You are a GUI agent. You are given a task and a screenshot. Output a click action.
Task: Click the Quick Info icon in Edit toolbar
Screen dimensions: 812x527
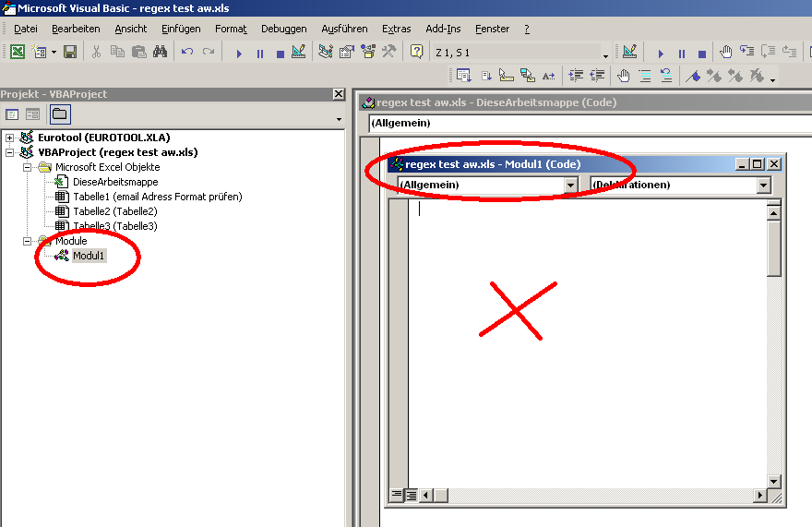click(506, 77)
